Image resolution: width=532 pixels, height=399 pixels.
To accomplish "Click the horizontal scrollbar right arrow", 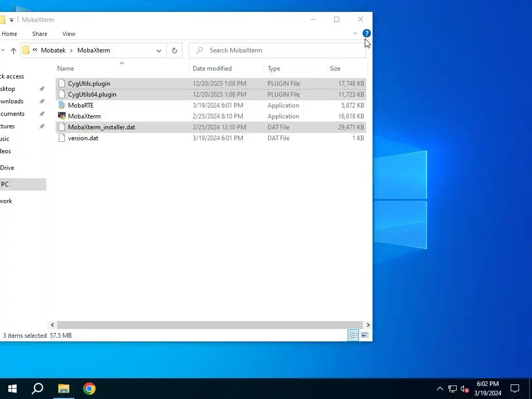I will point(368,325).
